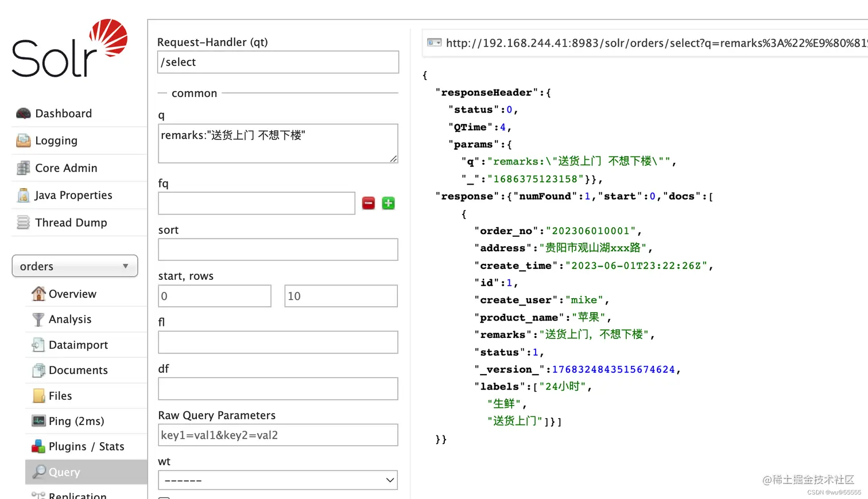Click the _version_ number value
Image resolution: width=868 pixels, height=499 pixels.
pyautogui.click(x=613, y=369)
